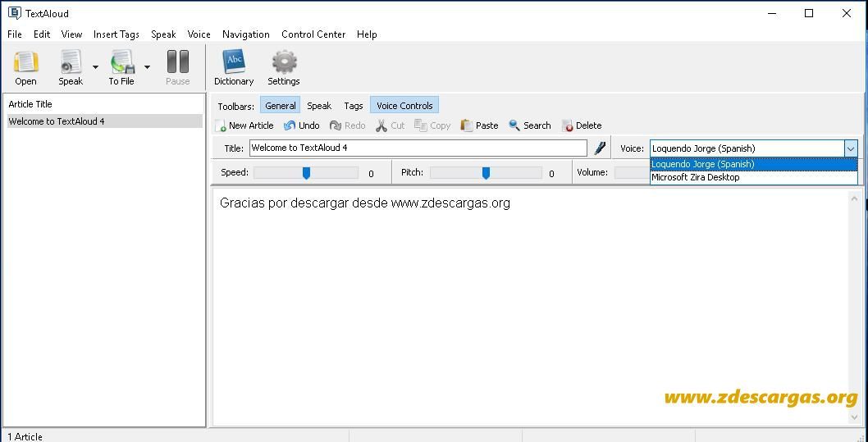868x442 pixels.
Task: Click the text editor scroll up arrow
Action: point(855,198)
